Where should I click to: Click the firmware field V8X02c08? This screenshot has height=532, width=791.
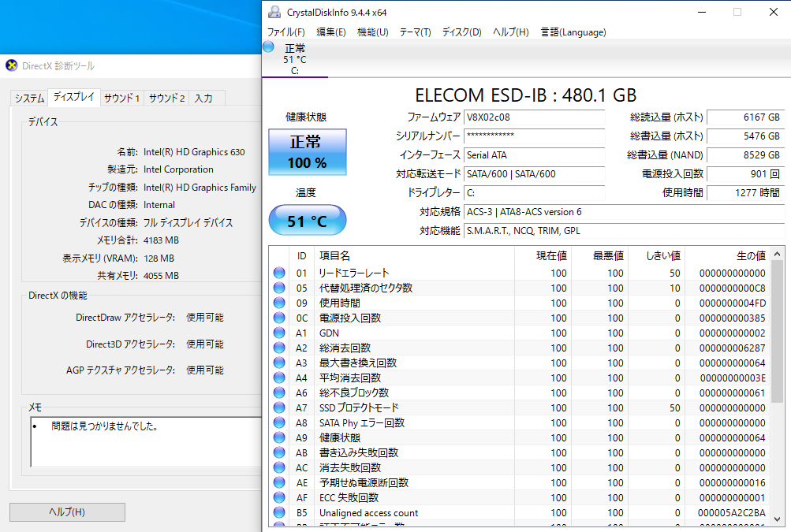click(534, 117)
